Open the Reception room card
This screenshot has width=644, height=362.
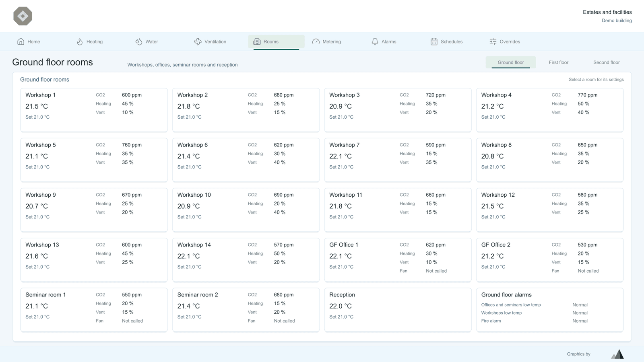(398, 309)
